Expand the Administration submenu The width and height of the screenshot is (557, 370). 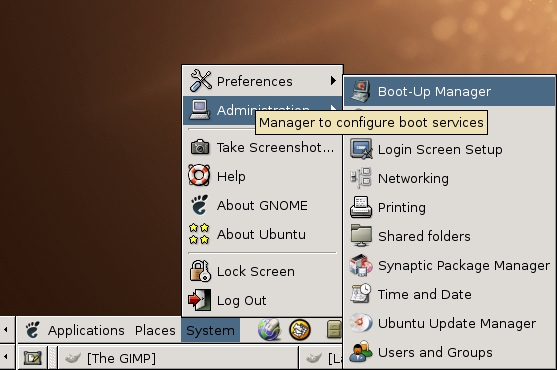point(263,110)
